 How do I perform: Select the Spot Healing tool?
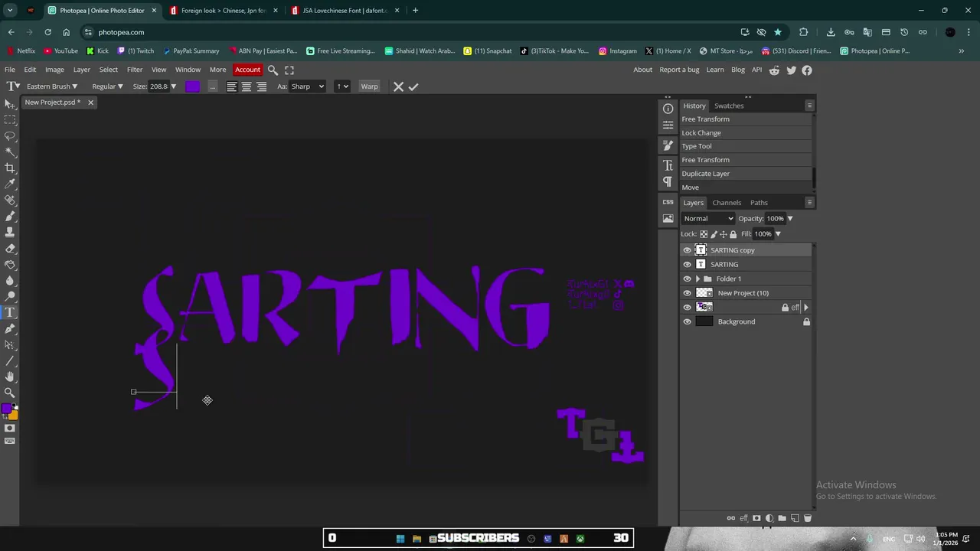click(10, 201)
